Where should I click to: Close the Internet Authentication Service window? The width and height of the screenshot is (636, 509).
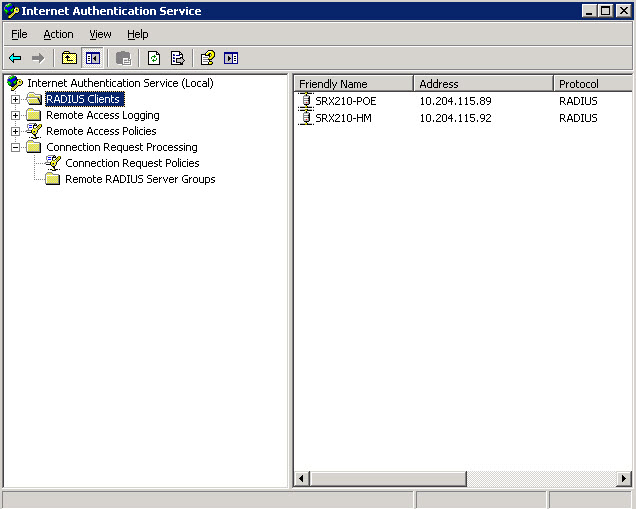(624, 11)
